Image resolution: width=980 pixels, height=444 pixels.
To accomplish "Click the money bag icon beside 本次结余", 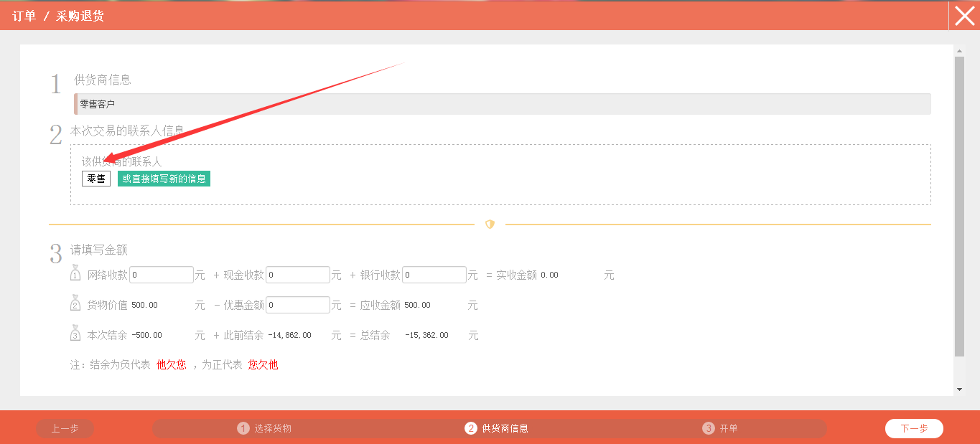I will pyautogui.click(x=75, y=334).
